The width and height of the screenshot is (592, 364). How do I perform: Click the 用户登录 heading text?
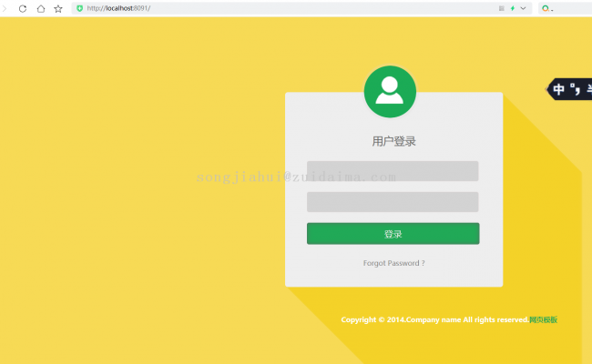pos(393,141)
